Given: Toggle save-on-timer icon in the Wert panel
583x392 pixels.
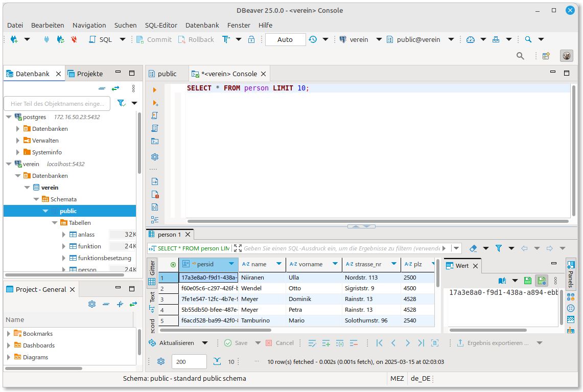Looking at the screenshot, I should [x=541, y=280].
